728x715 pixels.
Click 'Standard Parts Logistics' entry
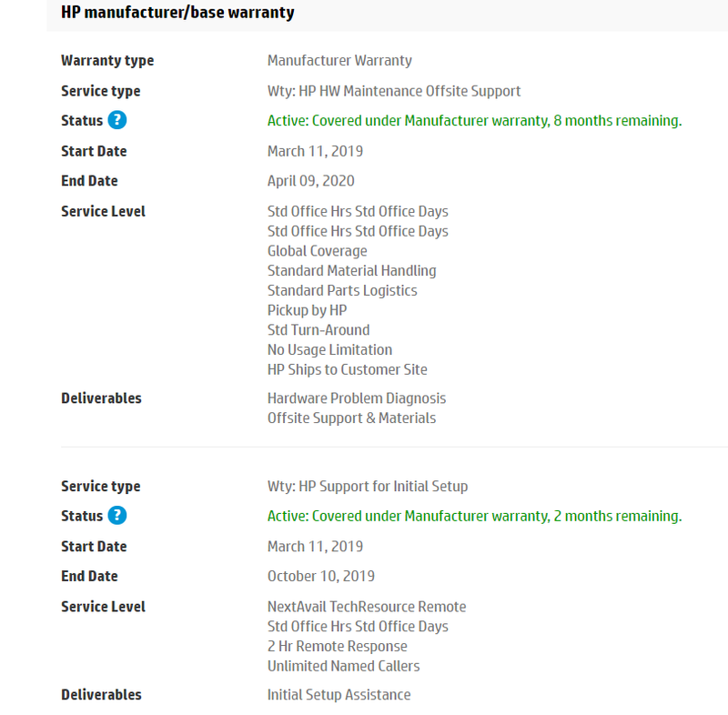pyautogui.click(x=342, y=291)
